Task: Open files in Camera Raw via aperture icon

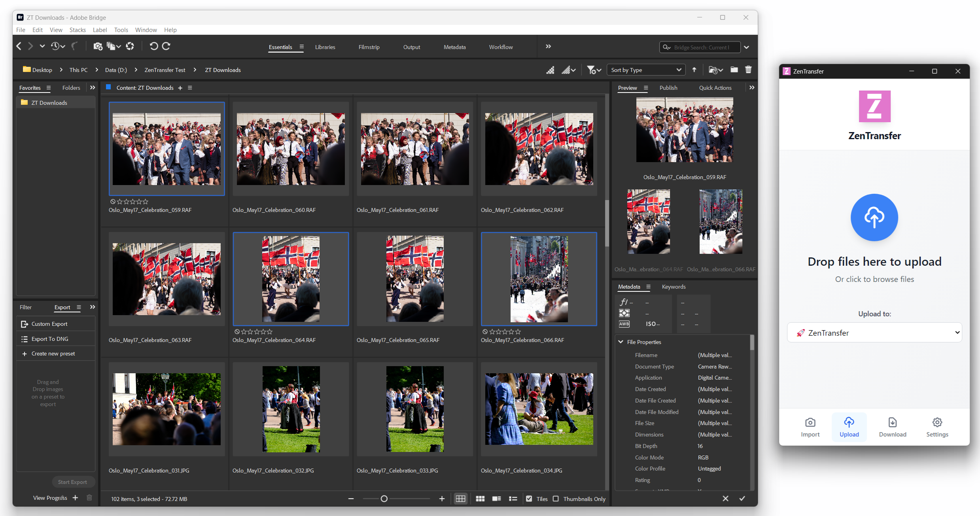Action: [130, 46]
